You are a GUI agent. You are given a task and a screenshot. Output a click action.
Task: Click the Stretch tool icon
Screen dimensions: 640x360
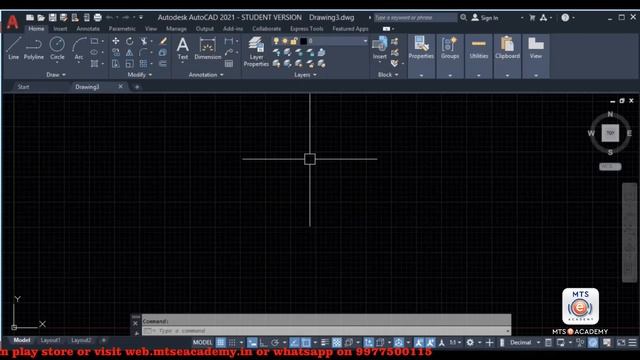(116, 64)
